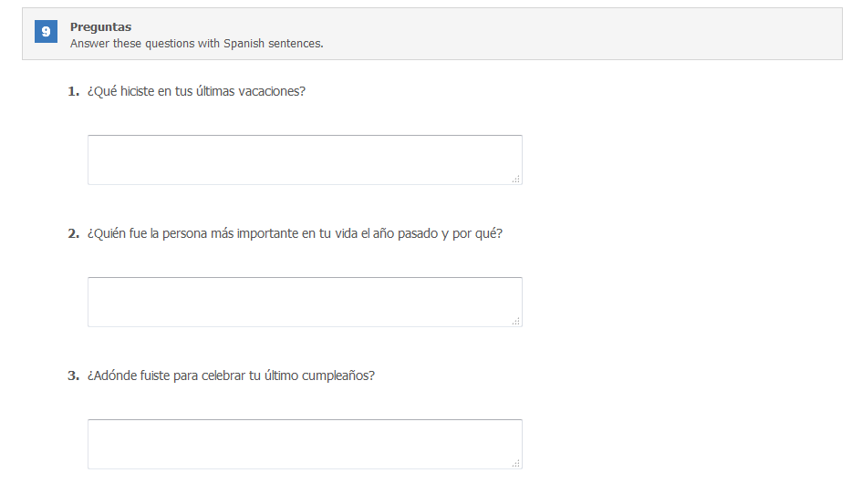Click the question '¿Adónde fuiste para celebrar...'

[231, 375]
